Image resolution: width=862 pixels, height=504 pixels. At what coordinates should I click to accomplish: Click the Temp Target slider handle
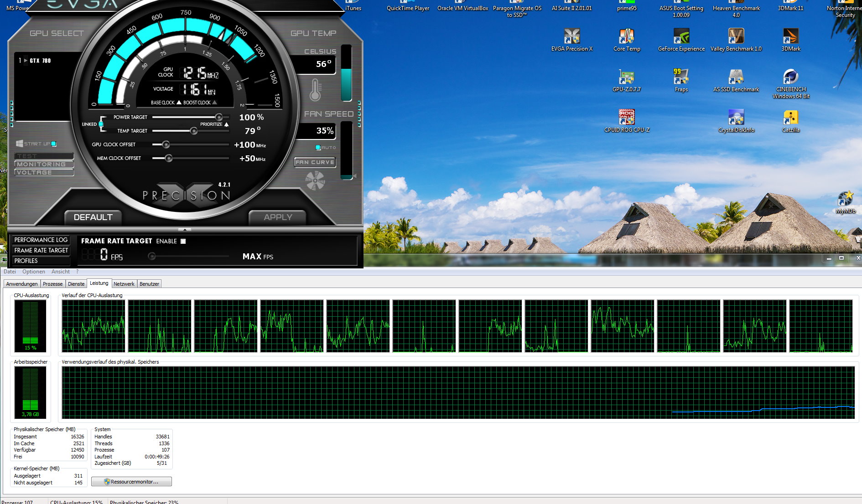click(x=194, y=131)
